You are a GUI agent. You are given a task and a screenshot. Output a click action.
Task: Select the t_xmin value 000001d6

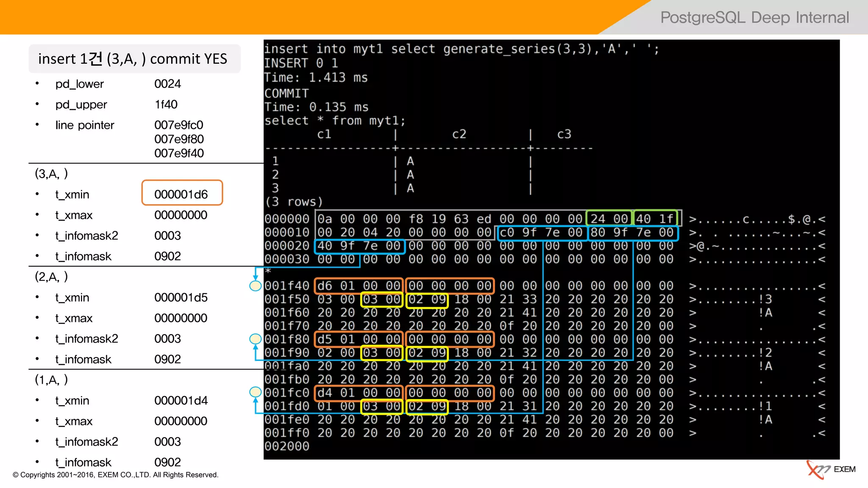[181, 194]
